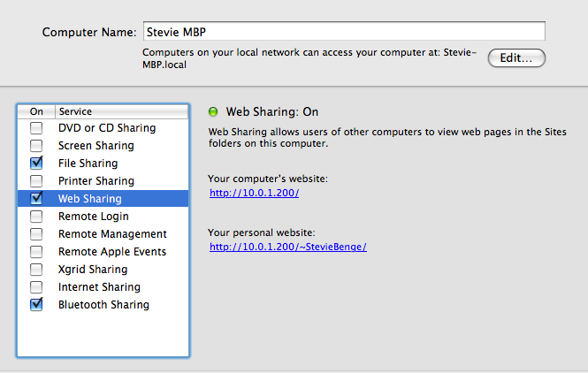Enable the Screen Sharing checkbox
The width and height of the screenshot is (588, 373).
[x=36, y=146]
